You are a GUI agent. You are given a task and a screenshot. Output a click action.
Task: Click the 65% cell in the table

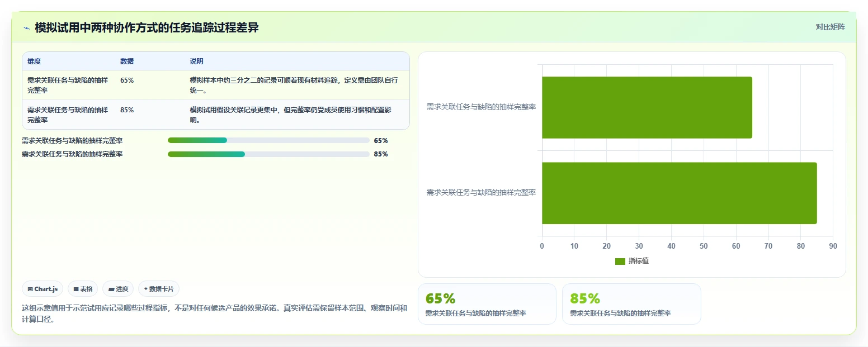pos(127,80)
